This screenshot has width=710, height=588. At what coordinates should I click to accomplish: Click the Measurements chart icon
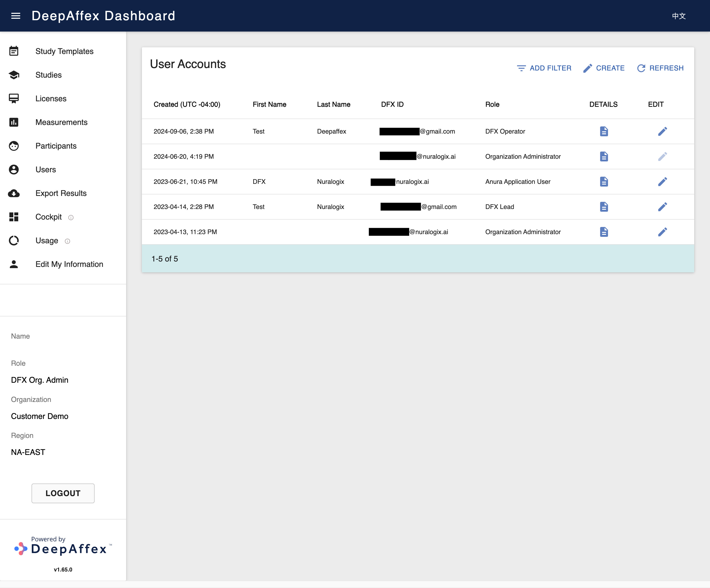(14, 122)
